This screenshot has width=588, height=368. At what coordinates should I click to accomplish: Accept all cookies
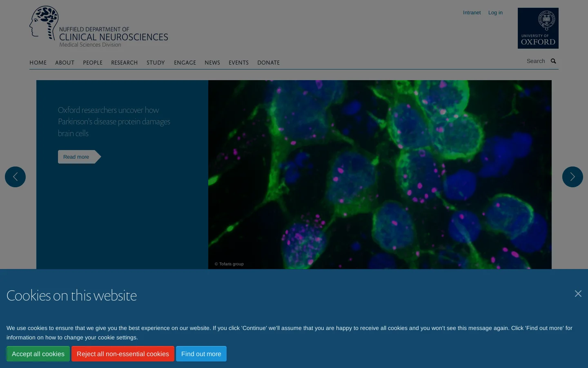click(x=38, y=354)
